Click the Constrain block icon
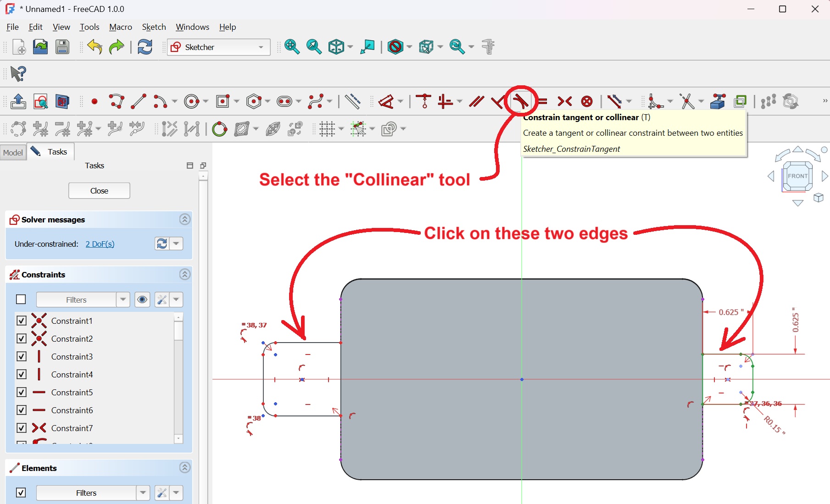The width and height of the screenshot is (830, 504). click(586, 101)
